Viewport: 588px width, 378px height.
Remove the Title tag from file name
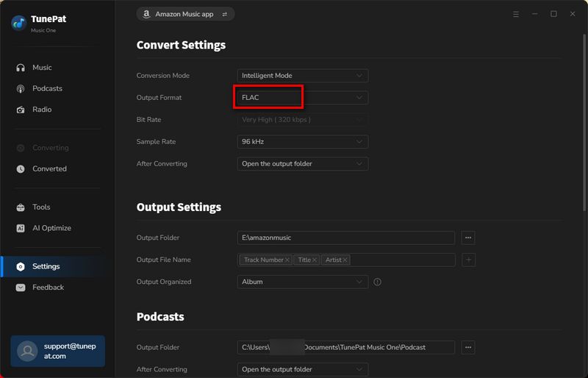coord(315,260)
